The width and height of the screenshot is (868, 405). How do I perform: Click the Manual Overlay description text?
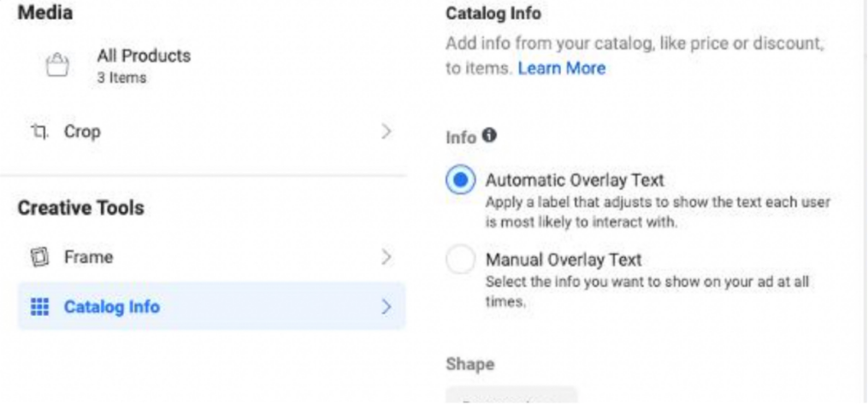pos(647,292)
